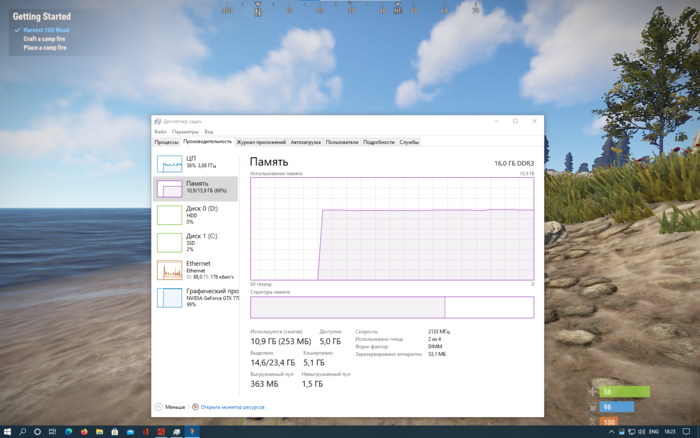700x438 pixels.
Task: Select the Память sidebar item
Action: pos(196,188)
